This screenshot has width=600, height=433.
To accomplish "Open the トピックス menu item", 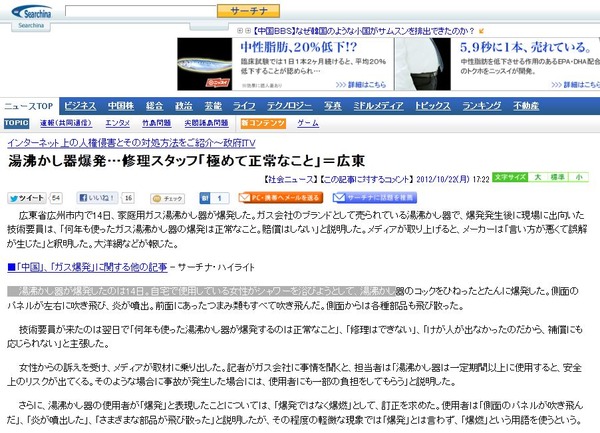I will click(x=432, y=106).
